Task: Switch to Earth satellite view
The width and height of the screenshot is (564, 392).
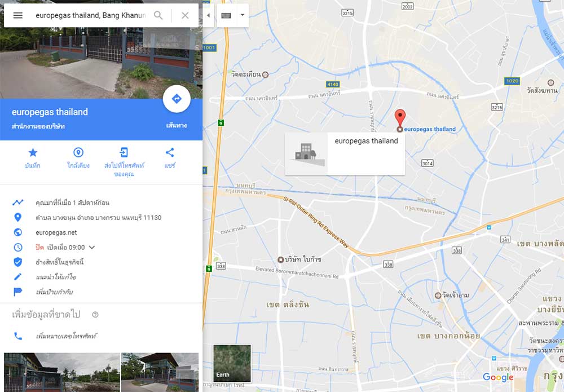Action: click(232, 363)
